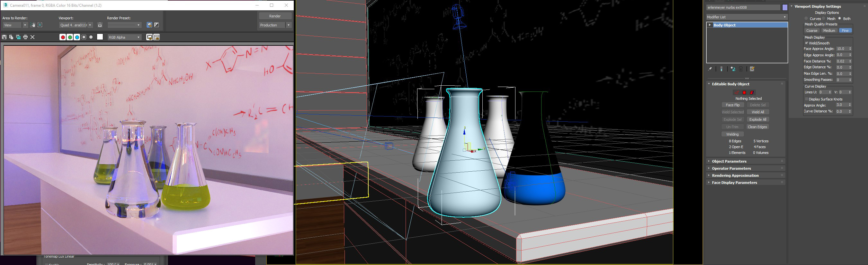Select the Face sub-object level icon
This screenshot has height=265, width=868.
click(744, 92)
